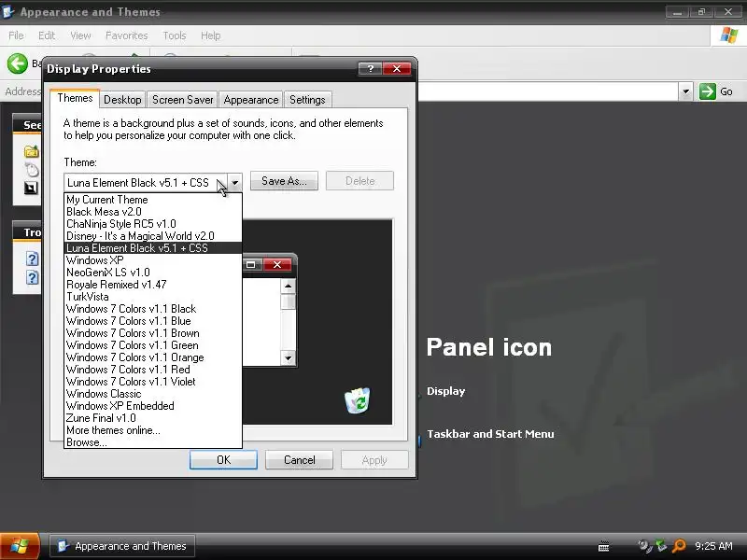
Task: Click the Cancel button
Action: pos(299,460)
